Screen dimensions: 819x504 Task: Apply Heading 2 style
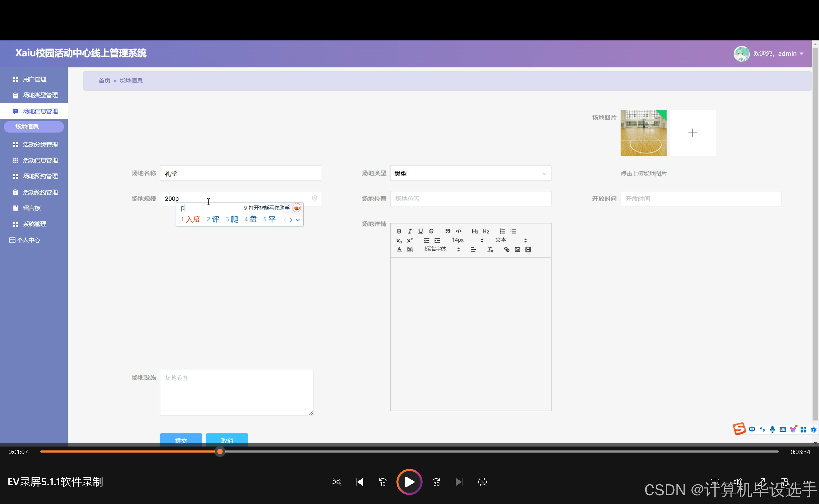[486, 231]
